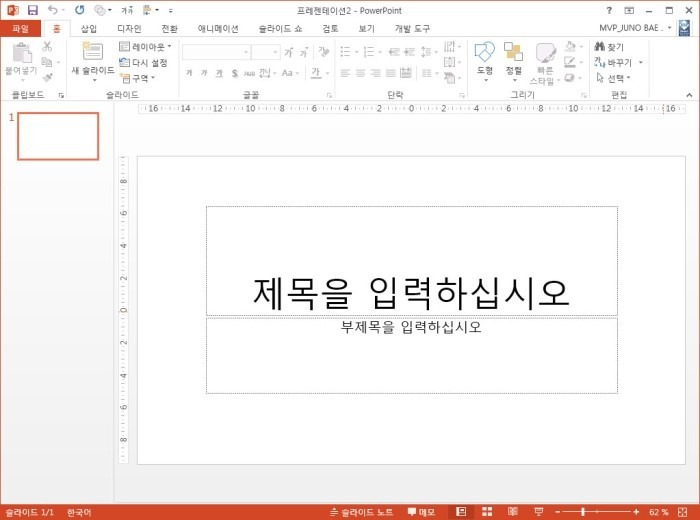
Task: Click the font color (가) button
Action: click(x=316, y=73)
